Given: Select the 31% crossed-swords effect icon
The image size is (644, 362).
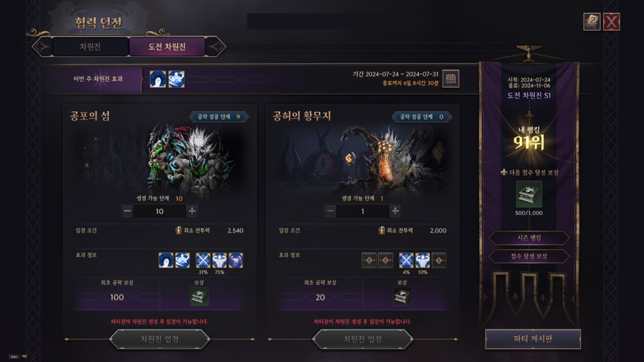Looking at the screenshot, I should 203,260.
